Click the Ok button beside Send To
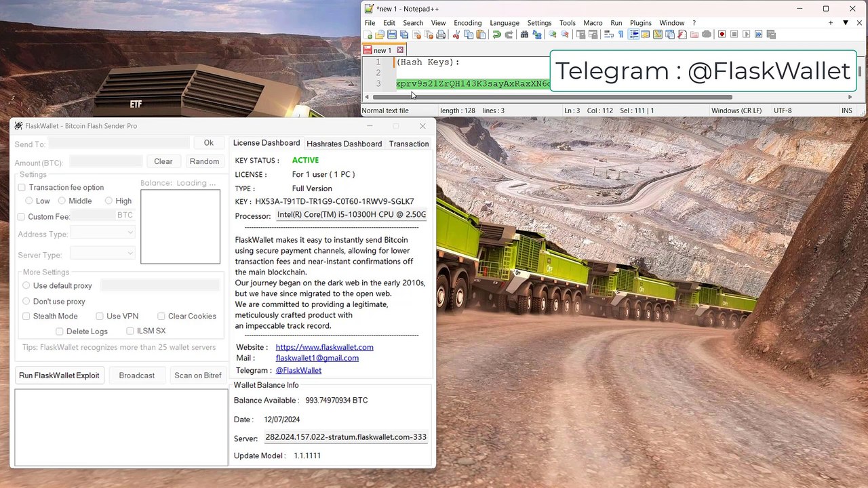This screenshot has height=488, width=868. (209, 143)
